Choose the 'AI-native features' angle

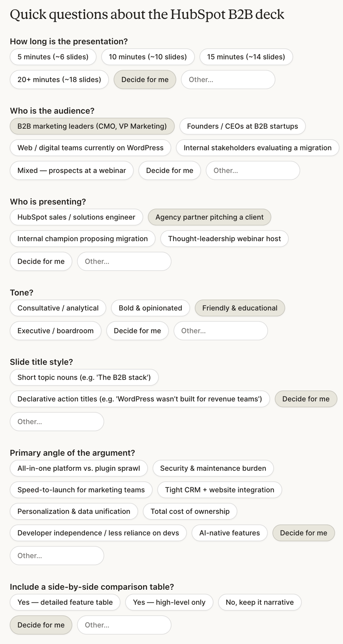point(229,533)
